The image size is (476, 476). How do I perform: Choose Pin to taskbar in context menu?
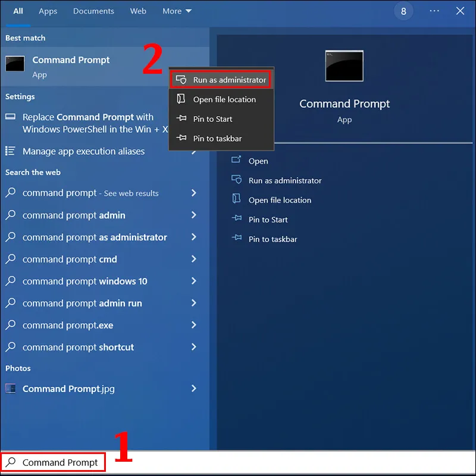tap(221, 139)
